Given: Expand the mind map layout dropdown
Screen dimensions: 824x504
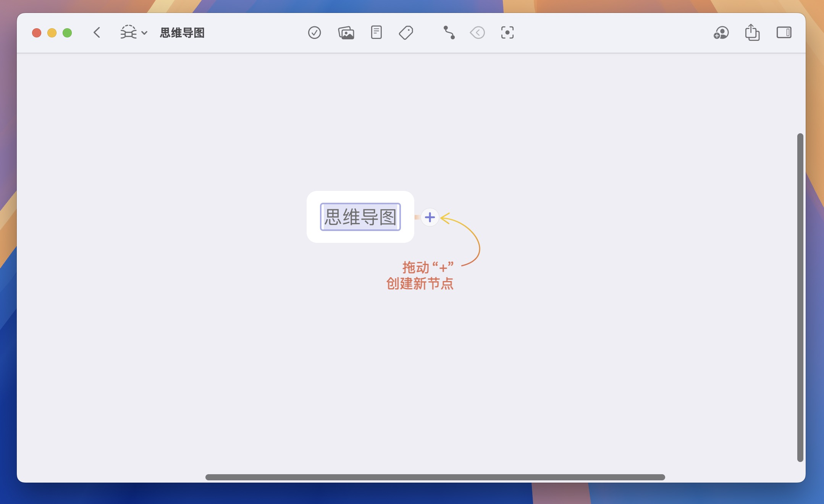Looking at the screenshot, I should click(129, 32).
